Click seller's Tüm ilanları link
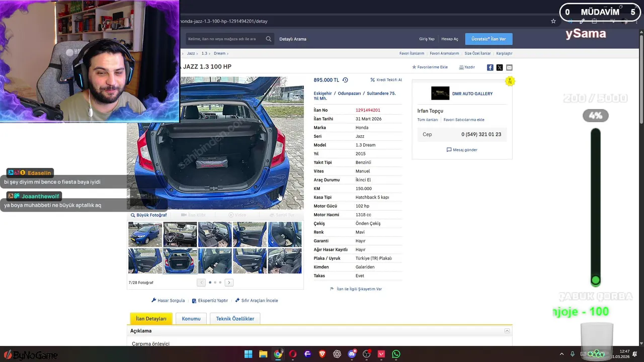This screenshot has width=644, height=362. click(x=428, y=120)
